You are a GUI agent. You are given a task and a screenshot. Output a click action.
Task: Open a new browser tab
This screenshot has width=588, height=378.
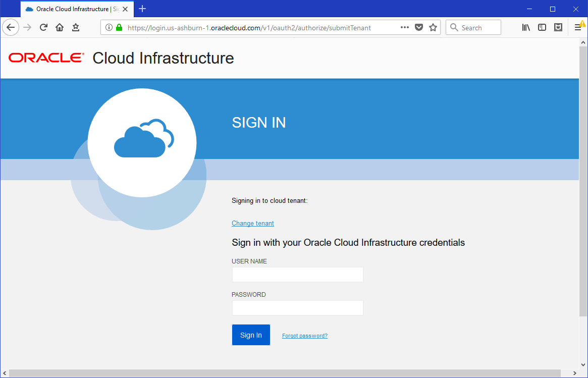[x=142, y=9]
